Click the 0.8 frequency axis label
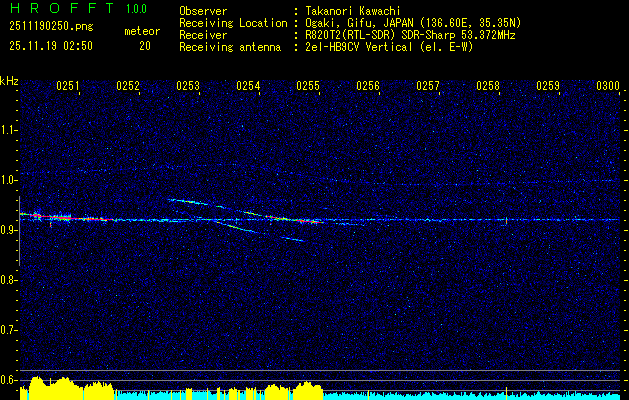 [x=8, y=280]
